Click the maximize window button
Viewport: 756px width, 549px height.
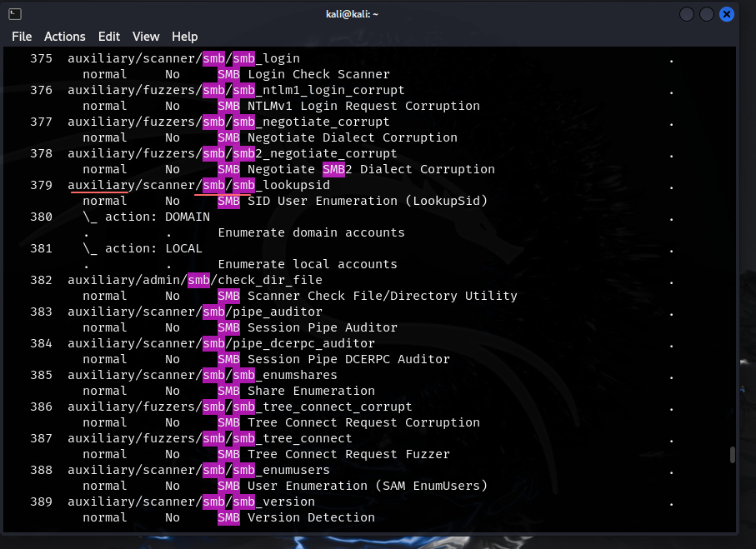coord(706,14)
